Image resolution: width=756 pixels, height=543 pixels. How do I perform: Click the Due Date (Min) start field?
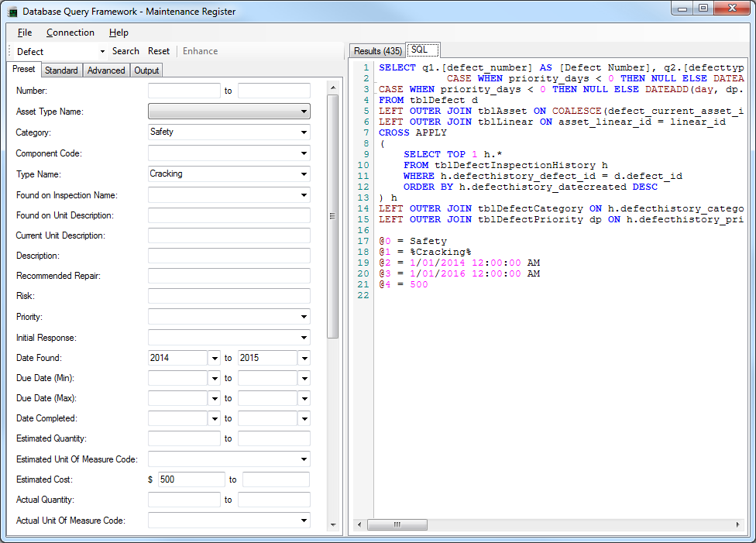tap(178, 378)
